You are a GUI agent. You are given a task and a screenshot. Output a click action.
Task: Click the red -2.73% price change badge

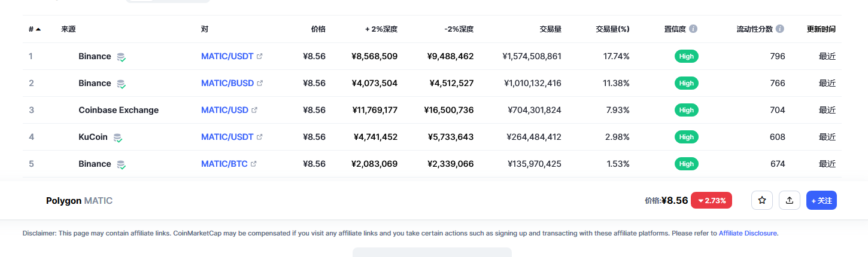[712, 201]
